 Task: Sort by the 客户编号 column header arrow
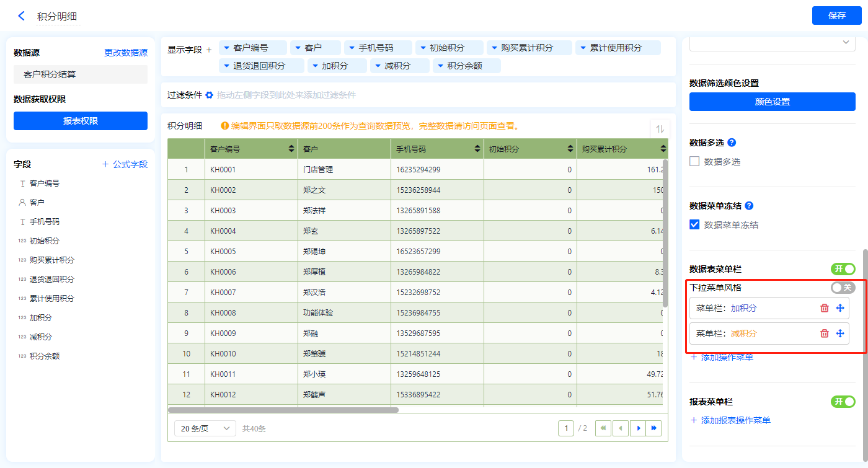coord(291,149)
